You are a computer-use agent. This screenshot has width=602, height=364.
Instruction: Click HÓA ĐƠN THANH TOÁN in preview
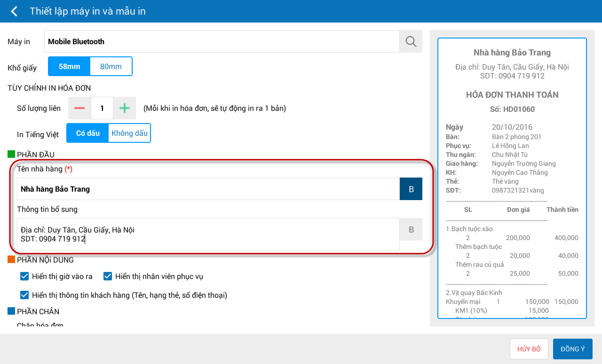(512, 95)
